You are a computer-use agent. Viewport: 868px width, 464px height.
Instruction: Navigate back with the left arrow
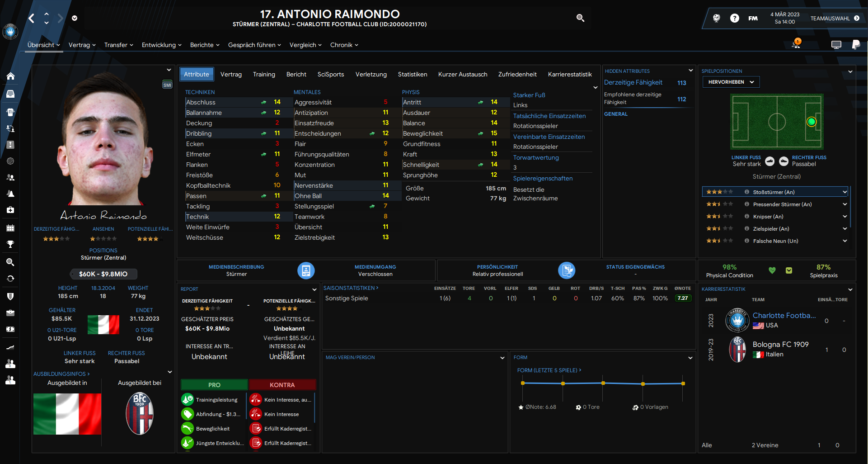pyautogui.click(x=32, y=18)
